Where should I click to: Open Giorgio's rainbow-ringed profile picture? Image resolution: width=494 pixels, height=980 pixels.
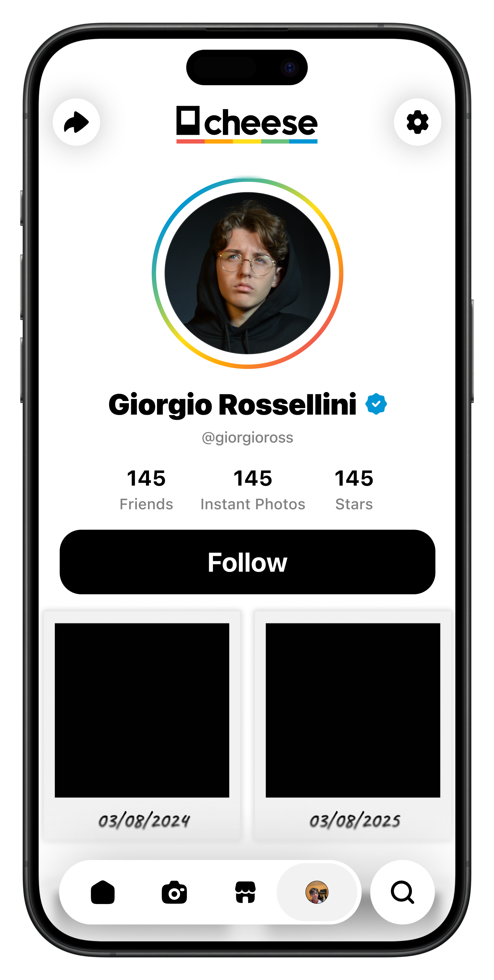tap(247, 273)
